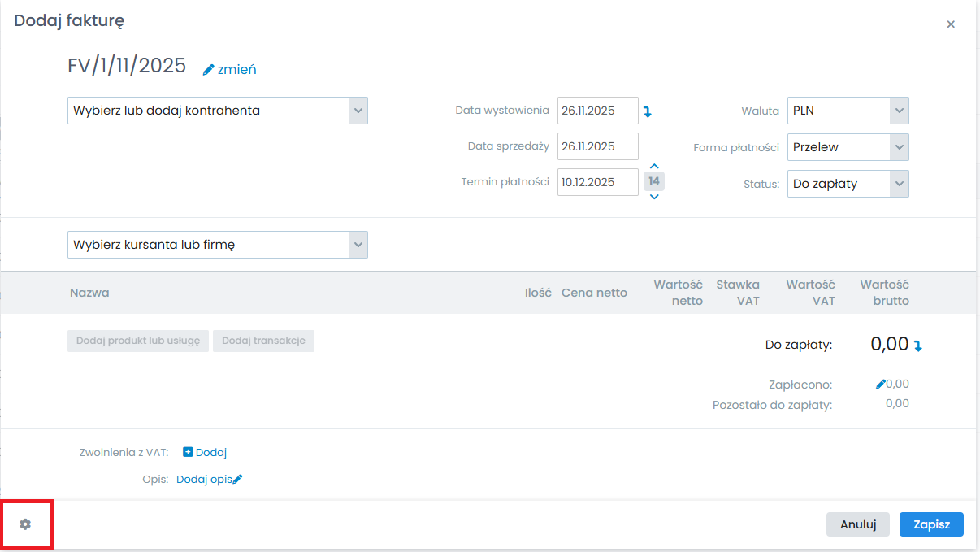Click the arrow icon next to Do zapłaty amount
The height and width of the screenshot is (552, 980).
pos(918,346)
